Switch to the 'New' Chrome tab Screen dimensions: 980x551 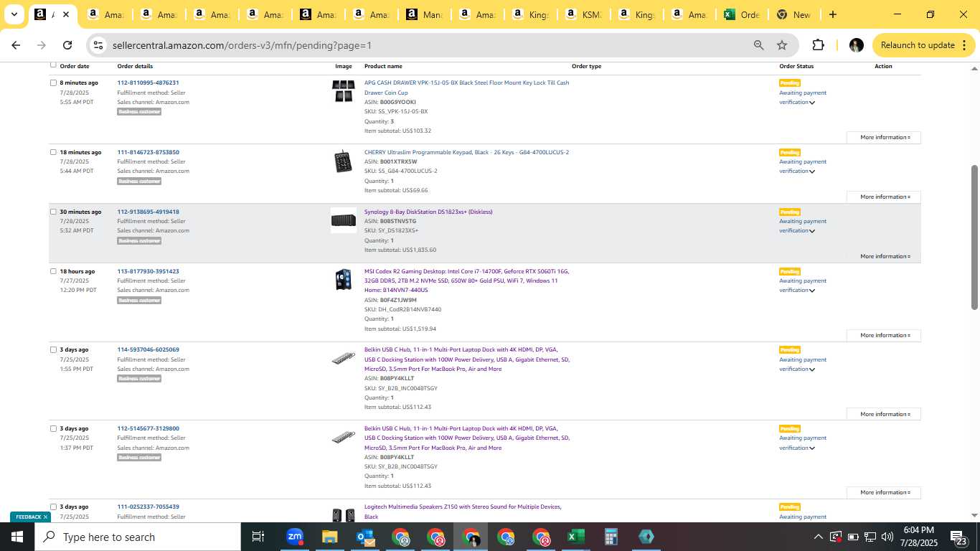[x=794, y=14]
